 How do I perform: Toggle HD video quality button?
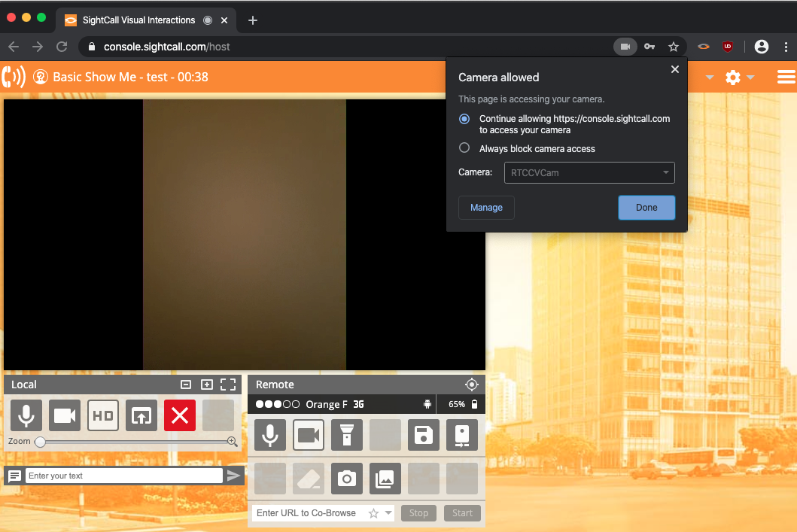tap(103, 415)
